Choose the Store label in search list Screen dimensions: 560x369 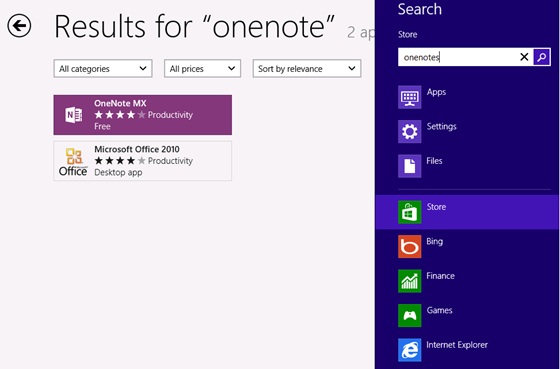pos(436,207)
